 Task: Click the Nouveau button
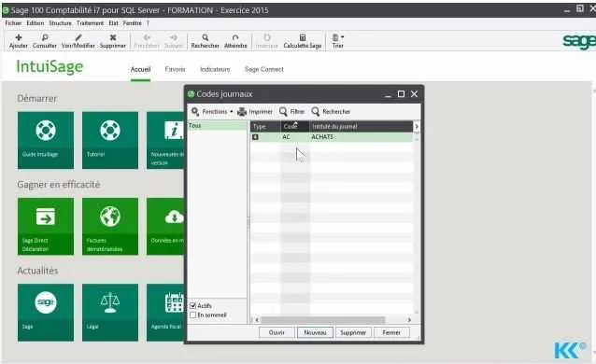[315, 332]
